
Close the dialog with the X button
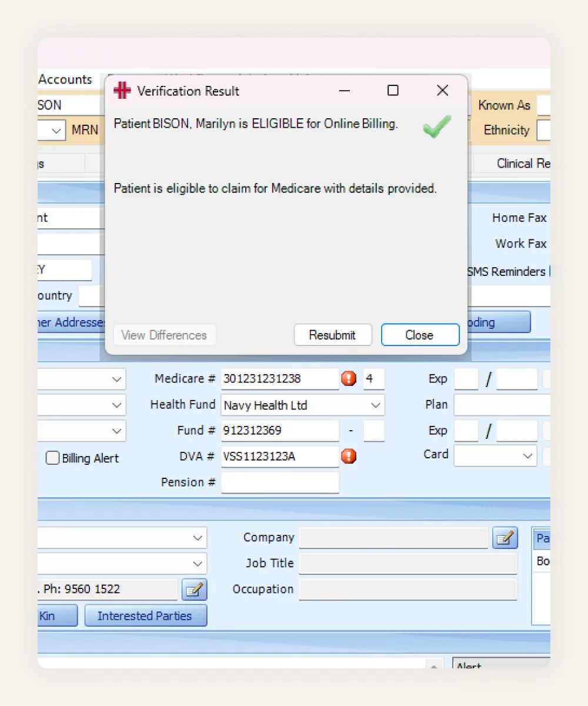443,90
